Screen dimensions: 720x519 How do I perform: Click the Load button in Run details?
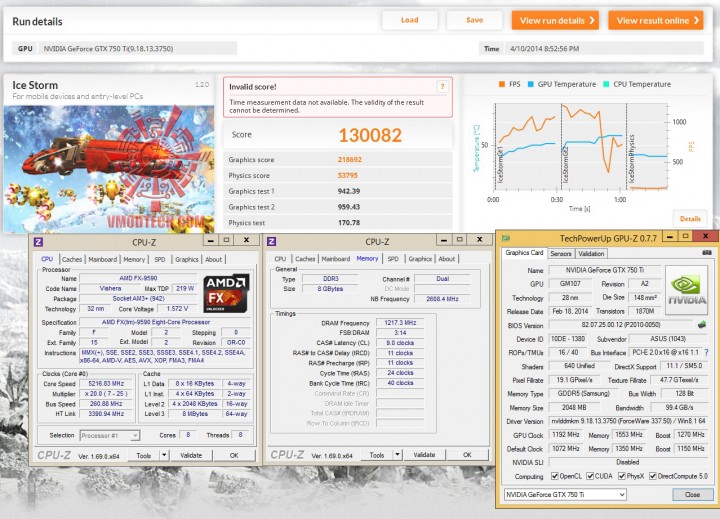409,20
